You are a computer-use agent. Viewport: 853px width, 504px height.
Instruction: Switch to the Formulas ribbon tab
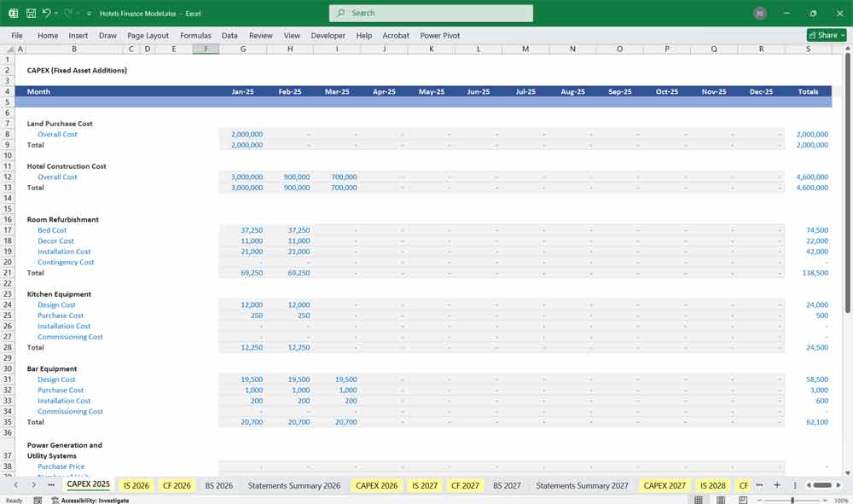pyautogui.click(x=195, y=35)
